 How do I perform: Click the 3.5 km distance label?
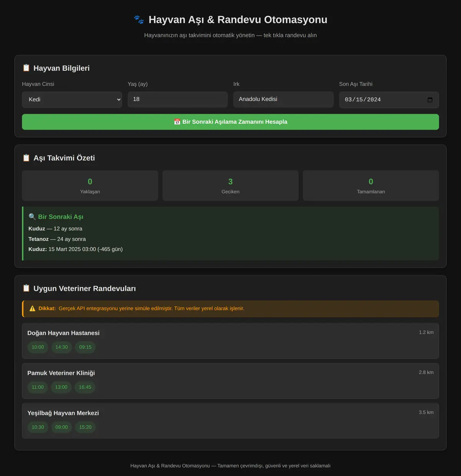(x=426, y=412)
